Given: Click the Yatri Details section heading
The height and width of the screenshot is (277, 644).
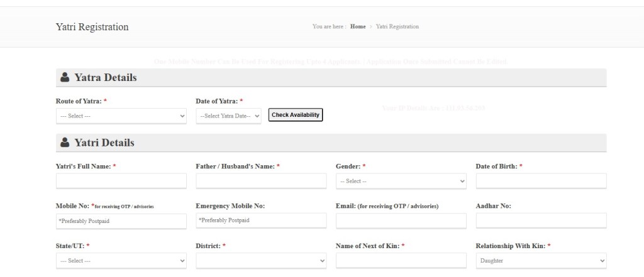Looking at the screenshot, I should pos(104,143).
